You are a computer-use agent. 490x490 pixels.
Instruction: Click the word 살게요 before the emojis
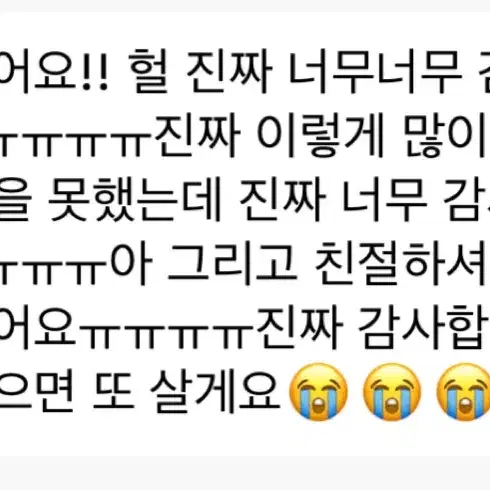(215, 392)
